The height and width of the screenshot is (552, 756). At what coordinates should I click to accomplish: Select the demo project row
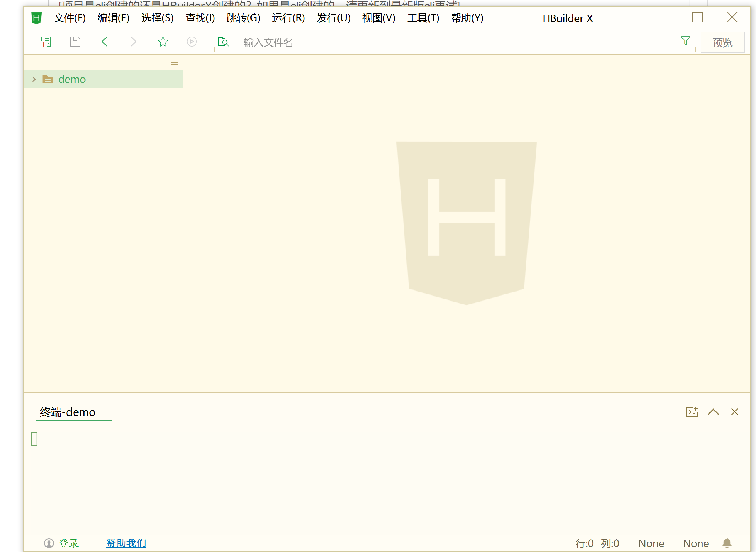103,79
